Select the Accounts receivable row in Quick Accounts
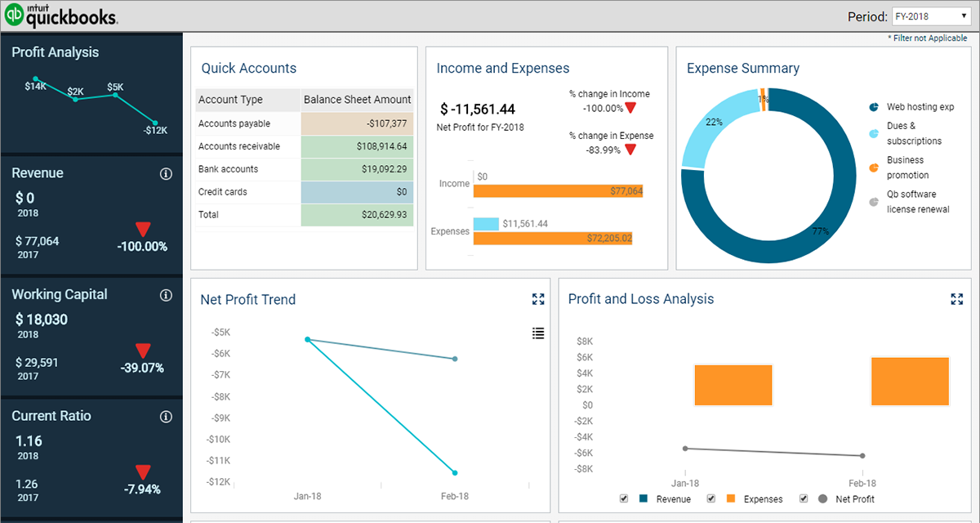The height and width of the screenshot is (523, 980). pos(302,146)
